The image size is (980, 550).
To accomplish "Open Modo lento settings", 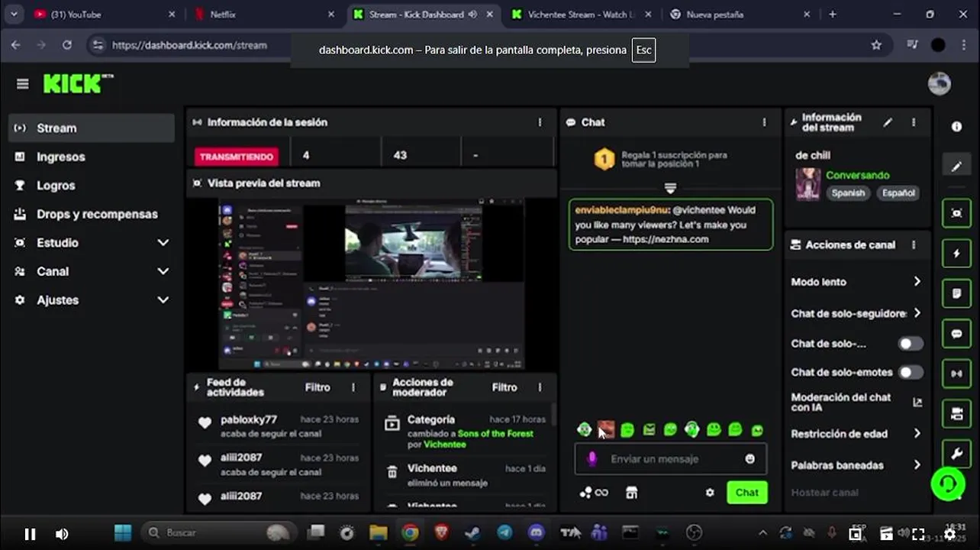I will pos(856,282).
